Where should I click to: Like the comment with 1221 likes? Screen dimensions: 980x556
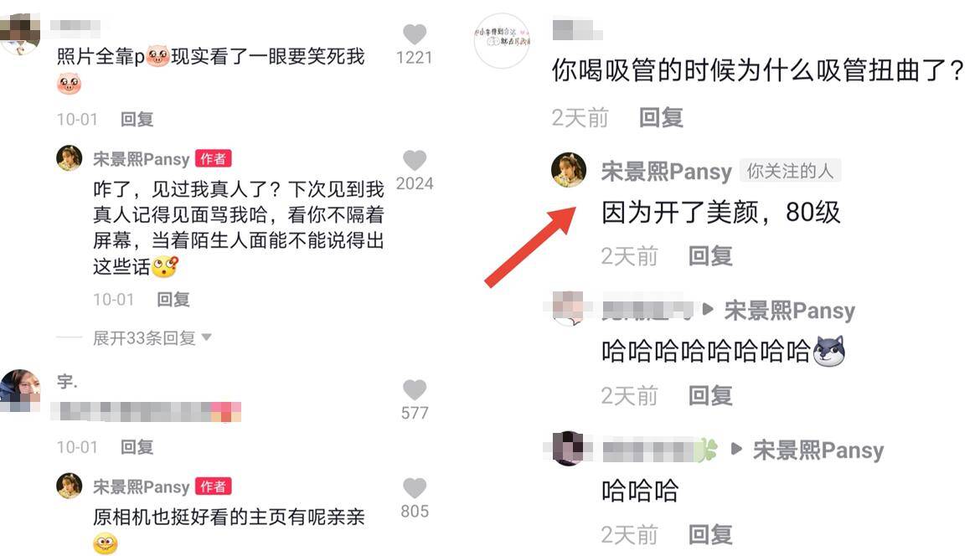pyautogui.click(x=415, y=34)
